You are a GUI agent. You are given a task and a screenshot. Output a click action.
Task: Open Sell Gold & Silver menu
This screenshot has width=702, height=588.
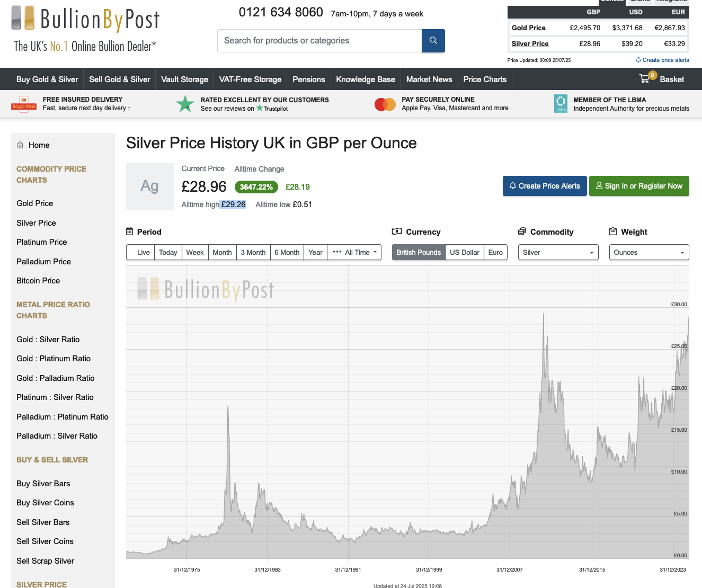(x=120, y=79)
